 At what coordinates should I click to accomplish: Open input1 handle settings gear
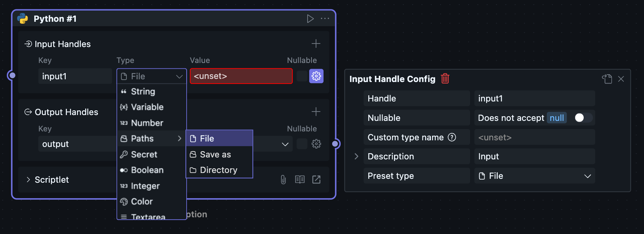[x=316, y=76]
